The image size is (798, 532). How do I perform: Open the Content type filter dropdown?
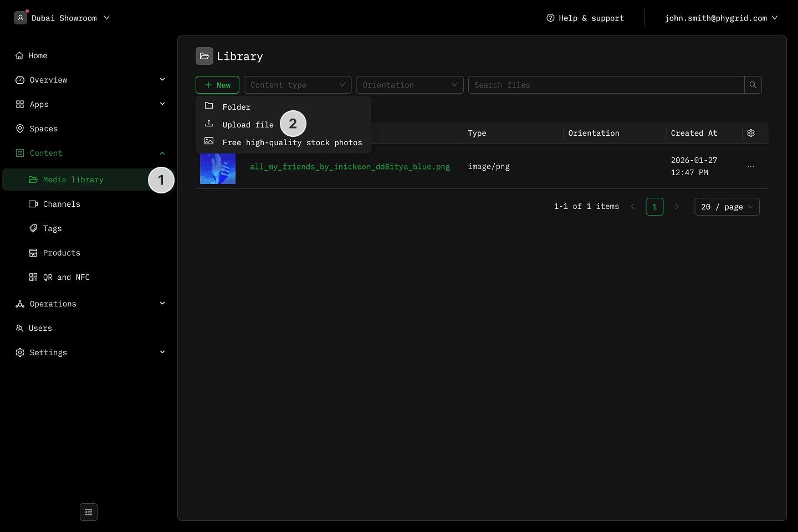tap(297, 85)
